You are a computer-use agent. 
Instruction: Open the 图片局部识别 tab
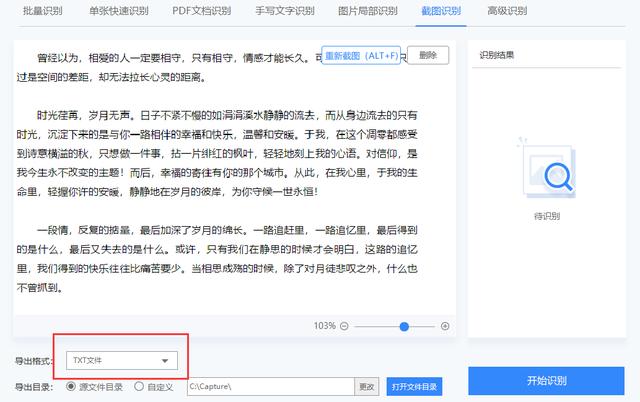[368, 11]
